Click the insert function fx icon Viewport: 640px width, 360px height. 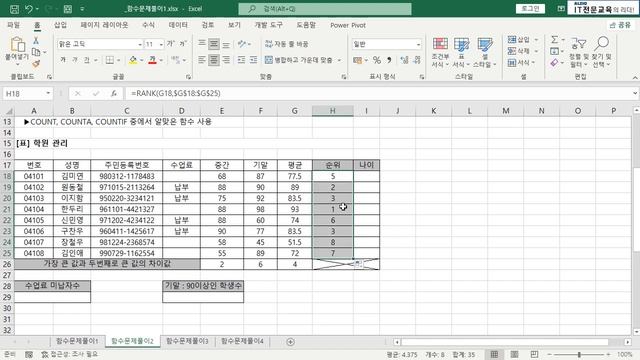coord(114,93)
